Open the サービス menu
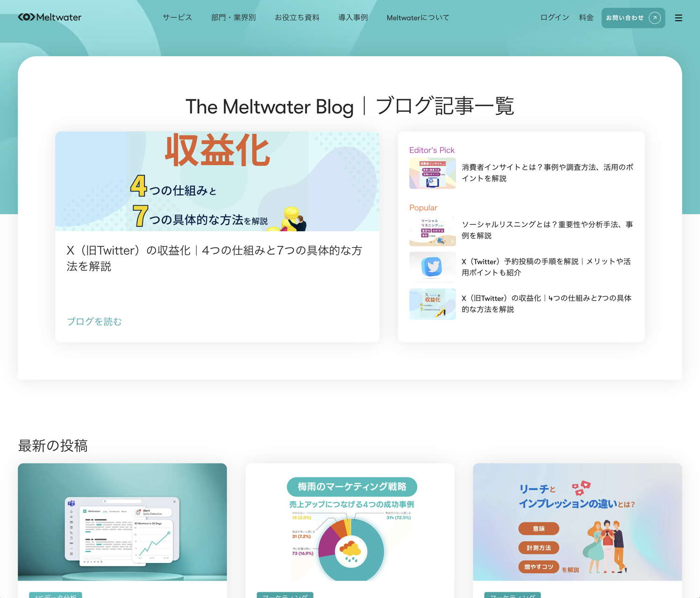 click(177, 18)
